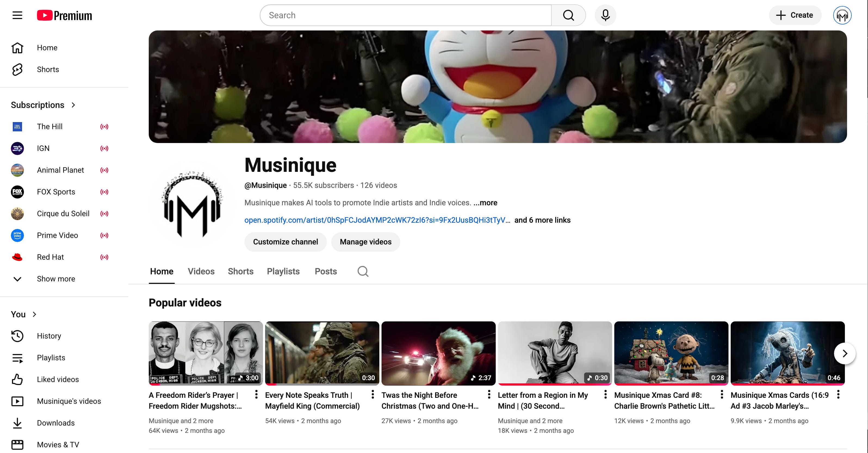Image resolution: width=868 pixels, height=453 pixels.
Task: Switch to the Videos tab
Action: point(201,271)
